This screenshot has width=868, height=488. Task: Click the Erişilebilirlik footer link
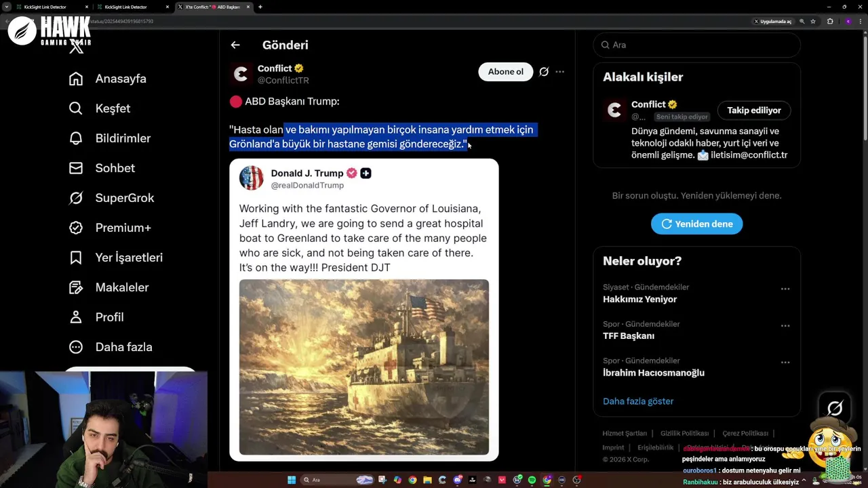coord(655,447)
